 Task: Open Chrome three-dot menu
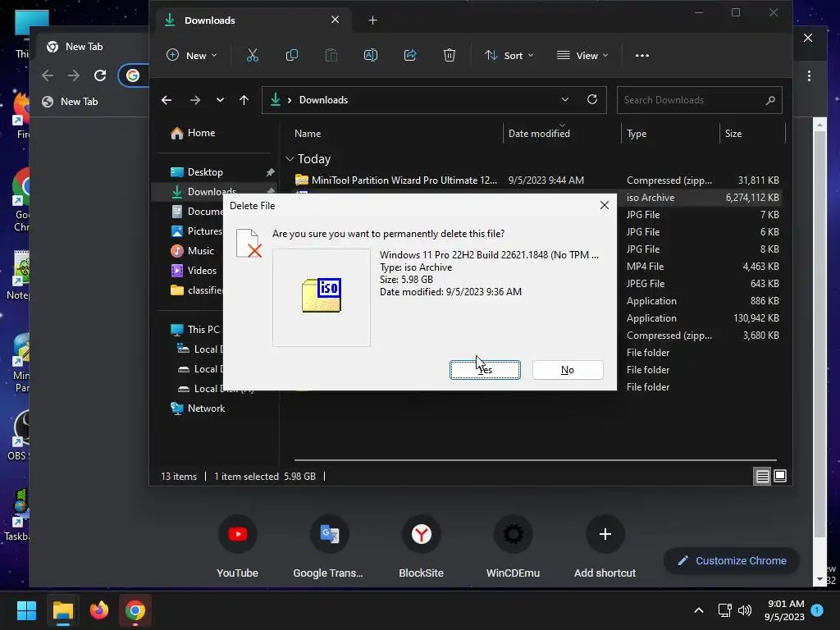pyautogui.click(x=809, y=75)
